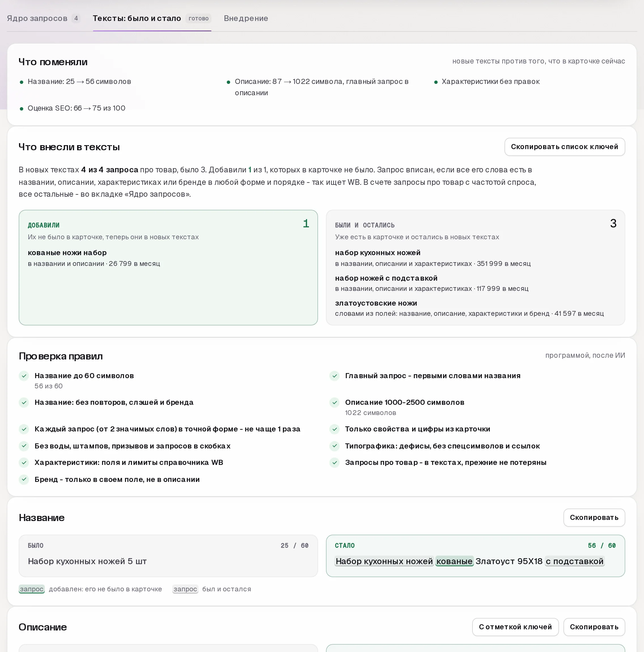Open the «Ядро запросов» tab

coord(44,18)
